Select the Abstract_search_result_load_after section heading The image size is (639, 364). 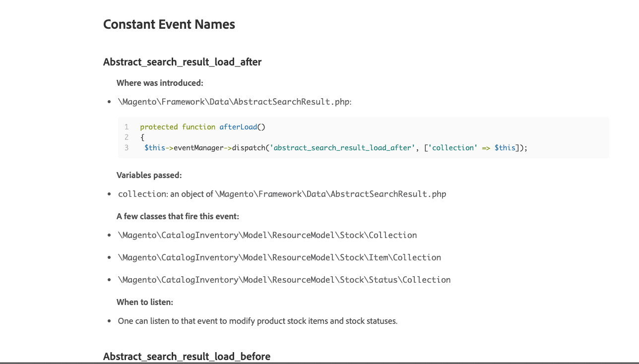click(x=183, y=62)
